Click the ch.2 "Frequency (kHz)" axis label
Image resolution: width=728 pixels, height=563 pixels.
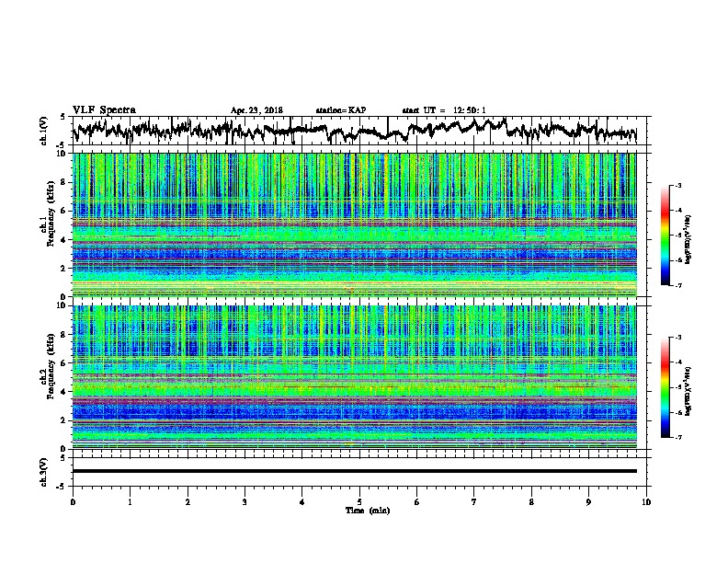(x=51, y=366)
